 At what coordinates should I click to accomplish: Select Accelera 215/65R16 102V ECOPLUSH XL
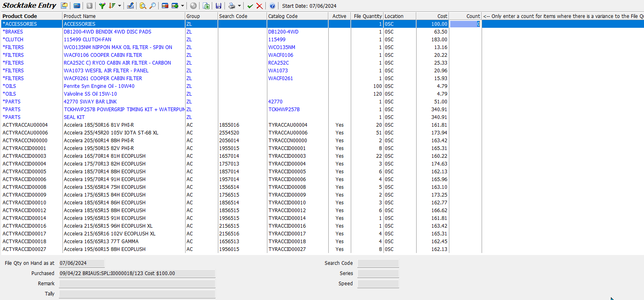point(110,234)
